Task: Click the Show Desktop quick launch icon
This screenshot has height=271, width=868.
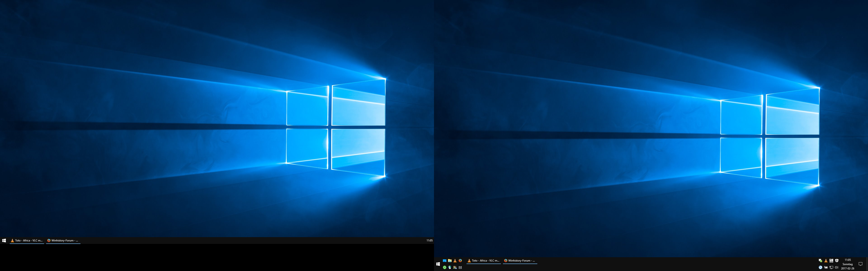Action: pyautogui.click(x=444, y=261)
